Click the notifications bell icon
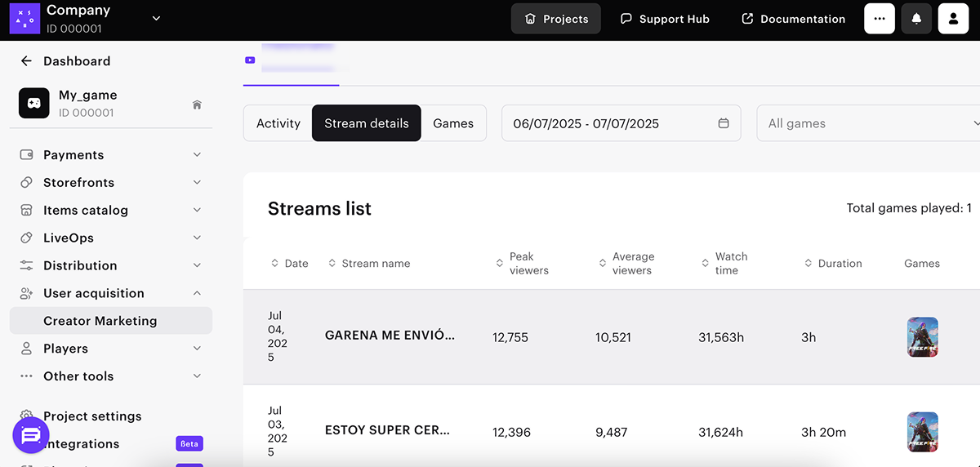 click(x=916, y=19)
